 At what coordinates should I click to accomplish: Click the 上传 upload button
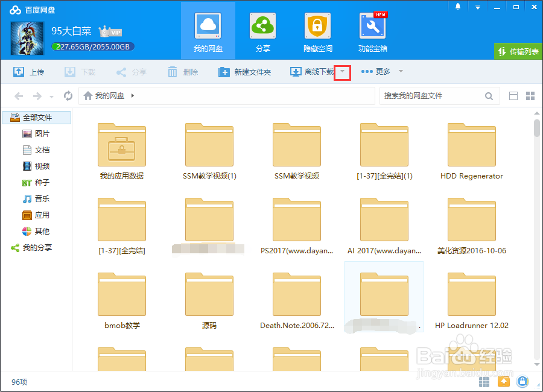coord(29,72)
